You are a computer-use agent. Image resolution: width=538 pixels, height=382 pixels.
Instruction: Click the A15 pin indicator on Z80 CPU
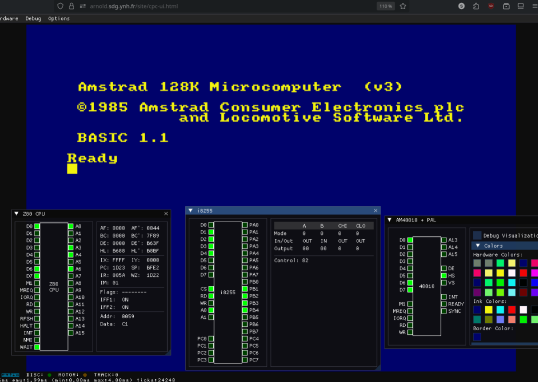point(71,333)
